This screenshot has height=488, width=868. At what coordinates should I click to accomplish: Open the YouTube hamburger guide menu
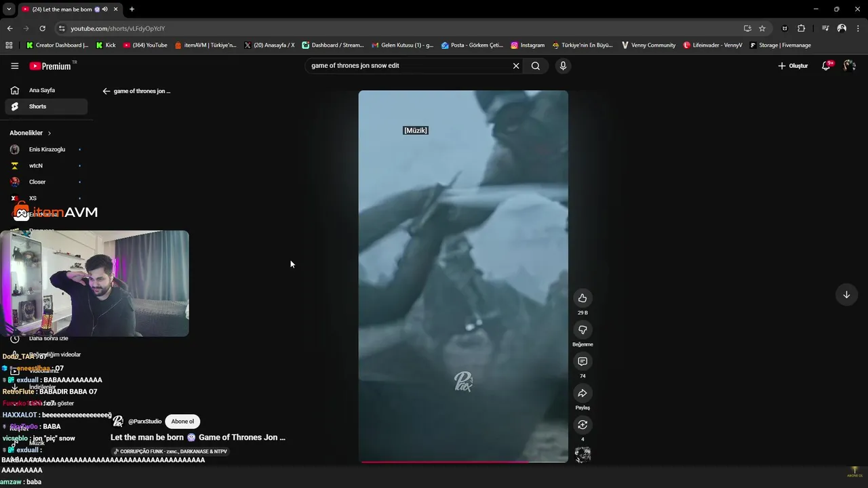coord(14,66)
